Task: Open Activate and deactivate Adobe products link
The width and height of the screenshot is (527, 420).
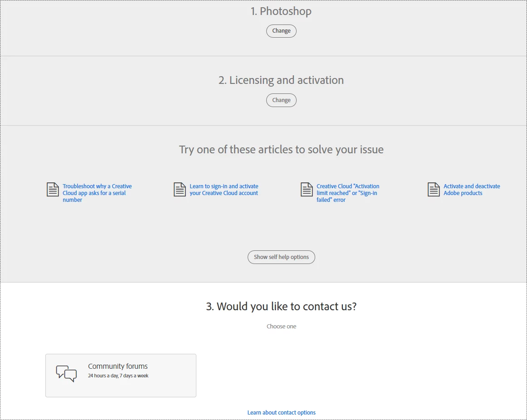Action: (x=472, y=190)
